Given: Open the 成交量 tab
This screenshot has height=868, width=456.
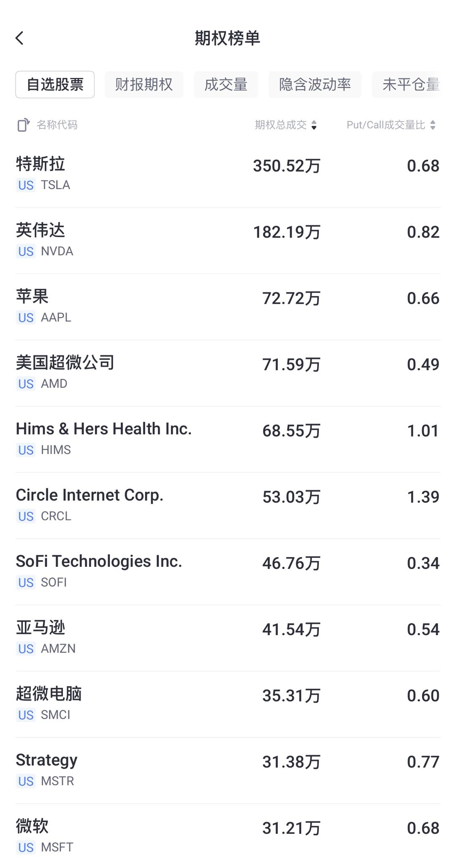Looking at the screenshot, I should 225,85.
